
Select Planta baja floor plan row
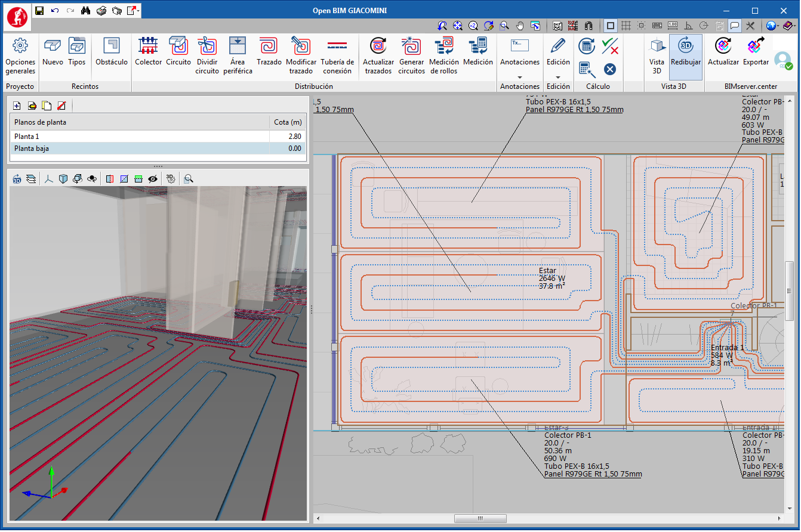(158, 148)
